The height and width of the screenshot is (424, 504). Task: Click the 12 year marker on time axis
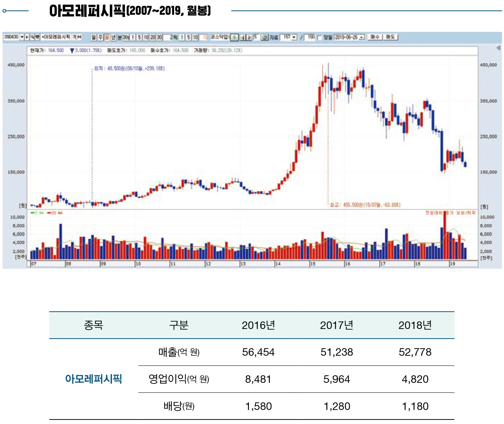pos(208,264)
